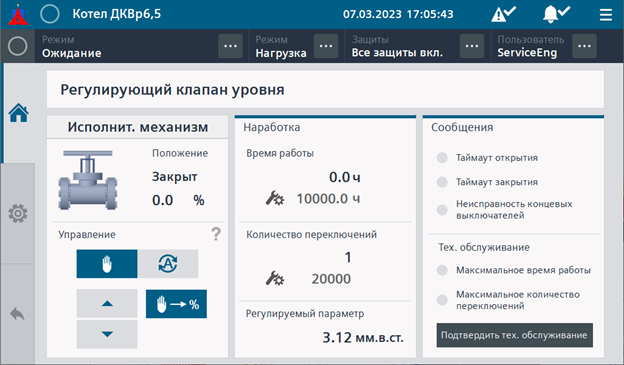The image size is (624, 365).
Task: Expand the Защиты options button
Action: 472,46
